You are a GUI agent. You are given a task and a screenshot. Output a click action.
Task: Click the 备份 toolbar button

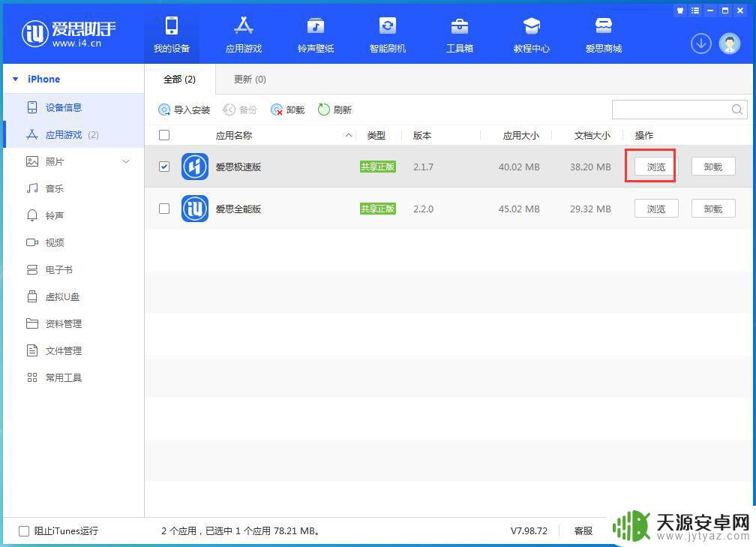(240, 110)
